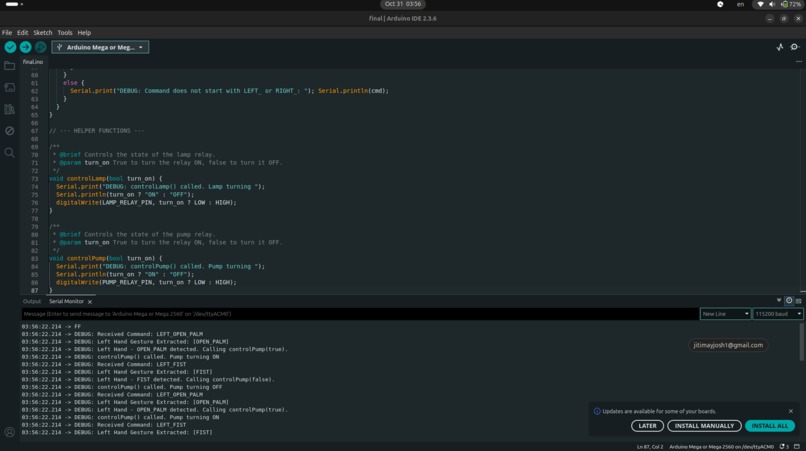Image resolution: width=806 pixels, height=451 pixels.
Task: Open the editor tab overflow three-dots menu
Action: pos(798,62)
